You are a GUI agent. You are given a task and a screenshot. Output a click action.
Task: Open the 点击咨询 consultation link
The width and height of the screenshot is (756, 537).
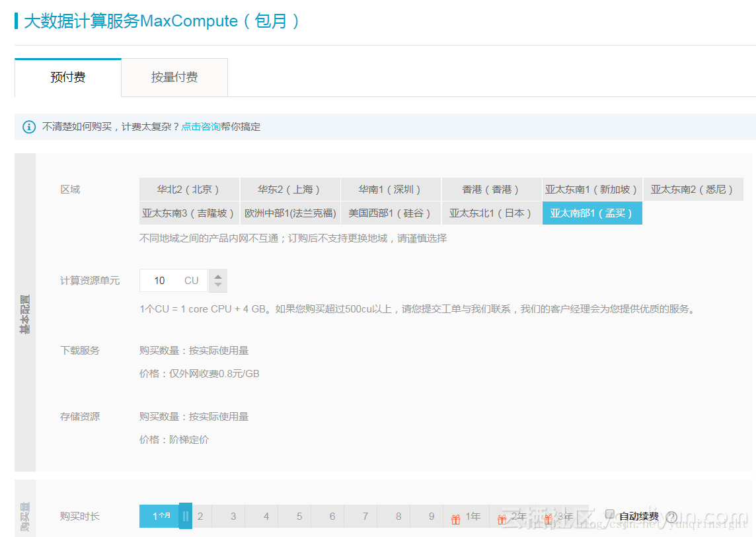[200, 126]
